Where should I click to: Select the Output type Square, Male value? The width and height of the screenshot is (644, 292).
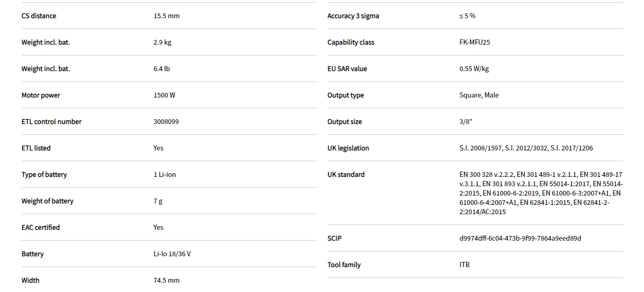(x=479, y=95)
